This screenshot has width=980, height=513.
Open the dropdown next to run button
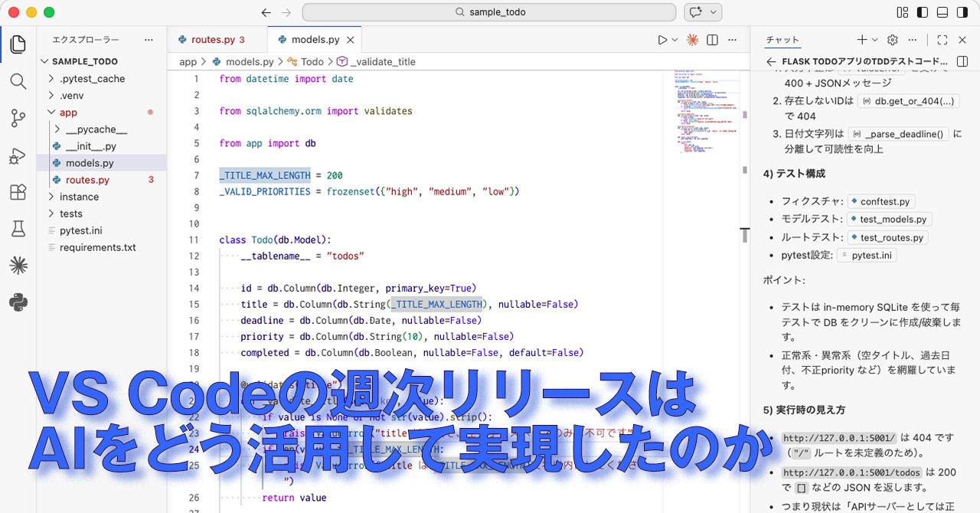(675, 40)
